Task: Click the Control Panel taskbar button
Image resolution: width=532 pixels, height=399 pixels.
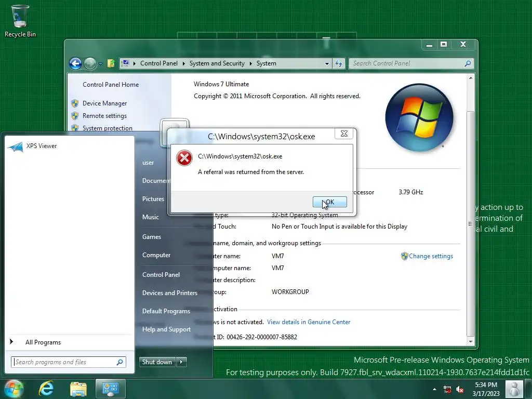Action: click(110, 389)
